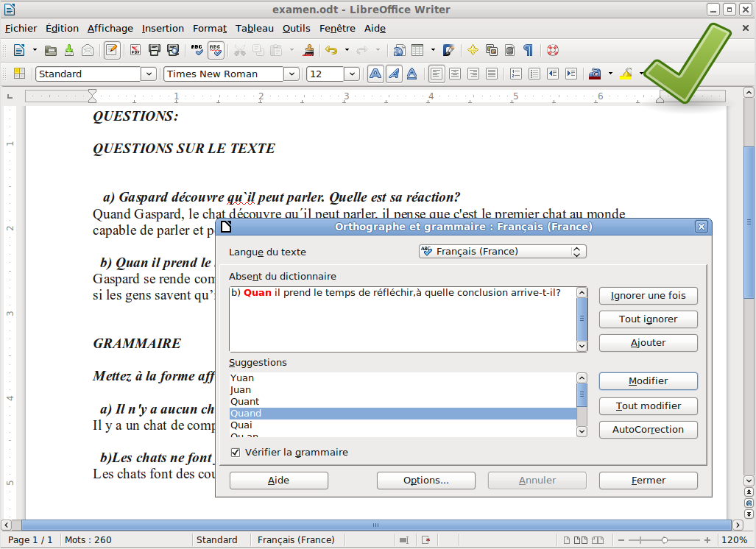This screenshot has height=549, width=756.
Task: Open the Tableau menu
Action: click(x=254, y=28)
